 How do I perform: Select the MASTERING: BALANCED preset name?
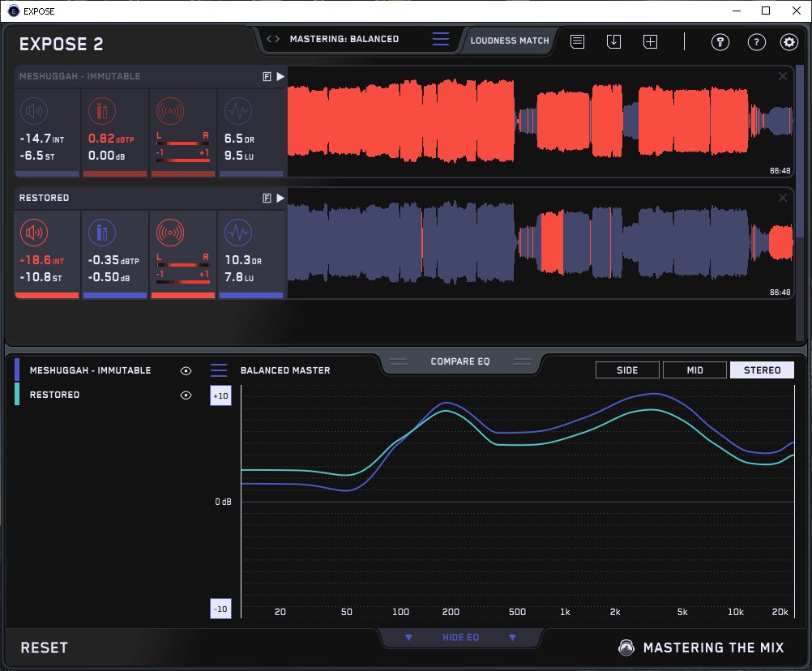[344, 39]
